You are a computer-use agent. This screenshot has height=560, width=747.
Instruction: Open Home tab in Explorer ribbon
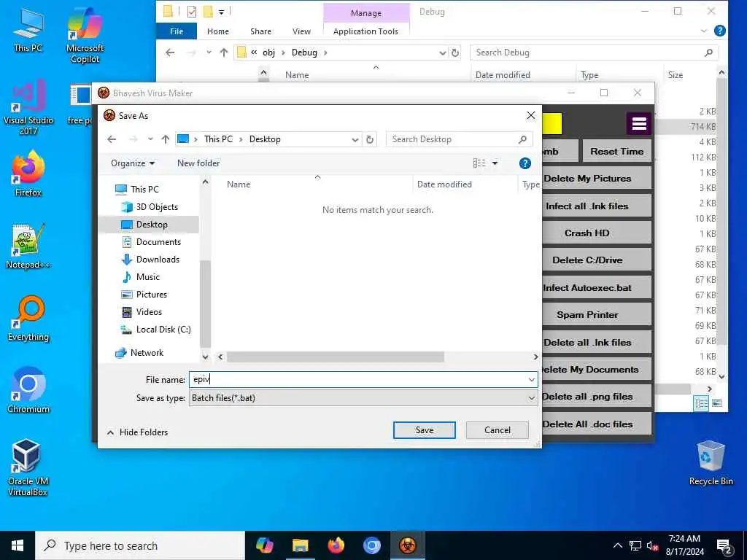(x=217, y=31)
